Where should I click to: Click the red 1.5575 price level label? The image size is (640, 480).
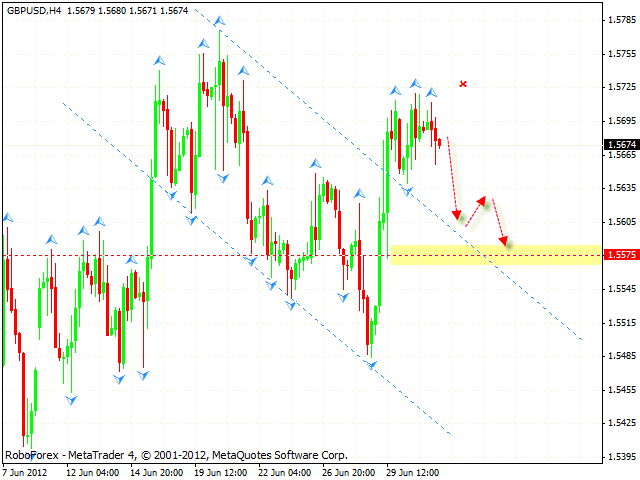pyautogui.click(x=620, y=255)
